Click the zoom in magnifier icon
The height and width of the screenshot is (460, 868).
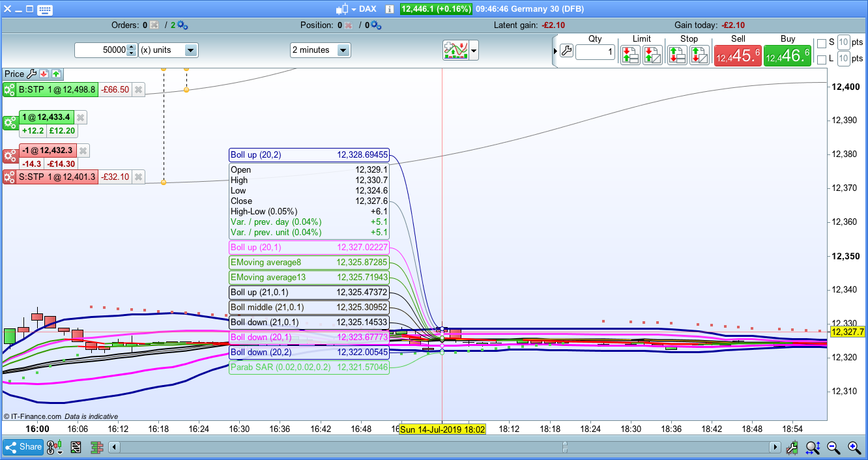pos(854,447)
